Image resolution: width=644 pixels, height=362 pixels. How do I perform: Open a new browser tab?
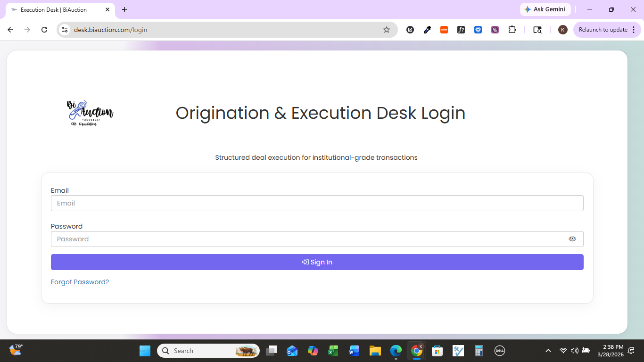[x=124, y=9]
